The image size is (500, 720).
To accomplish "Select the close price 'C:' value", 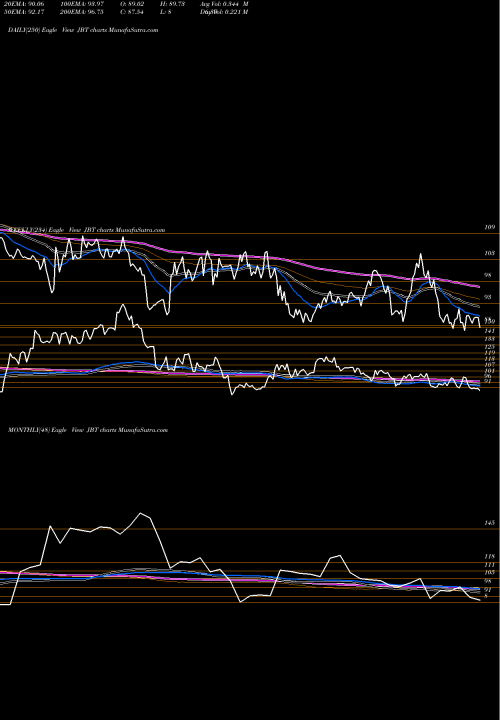I will (x=132, y=12).
